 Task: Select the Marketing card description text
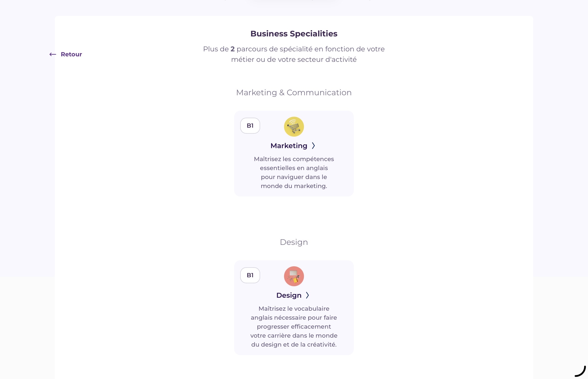(x=294, y=173)
